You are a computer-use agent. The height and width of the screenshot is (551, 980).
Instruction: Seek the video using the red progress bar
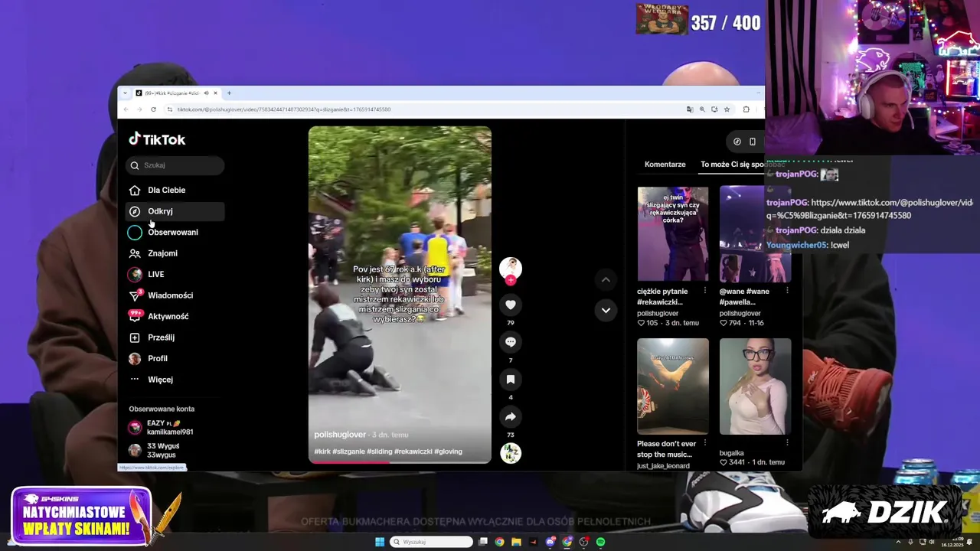click(x=400, y=462)
